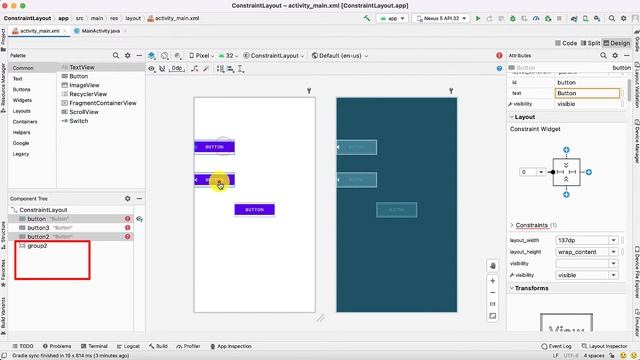Open the left margin 0 dropdown in the constraint widget

click(x=541, y=172)
